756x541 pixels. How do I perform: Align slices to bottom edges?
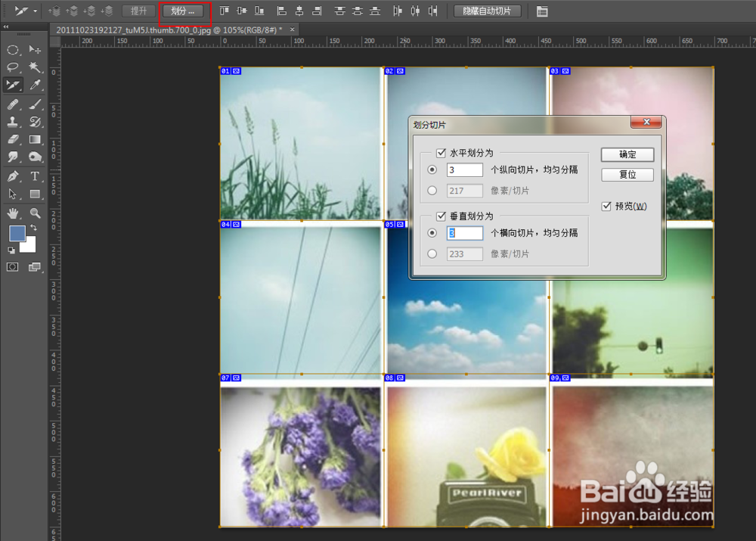point(259,11)
